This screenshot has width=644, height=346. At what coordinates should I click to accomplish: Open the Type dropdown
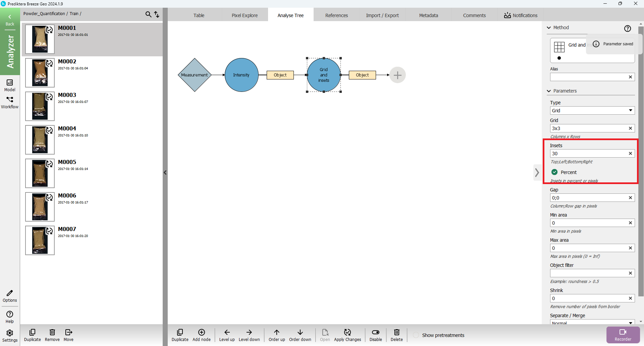tap(592, 111)
